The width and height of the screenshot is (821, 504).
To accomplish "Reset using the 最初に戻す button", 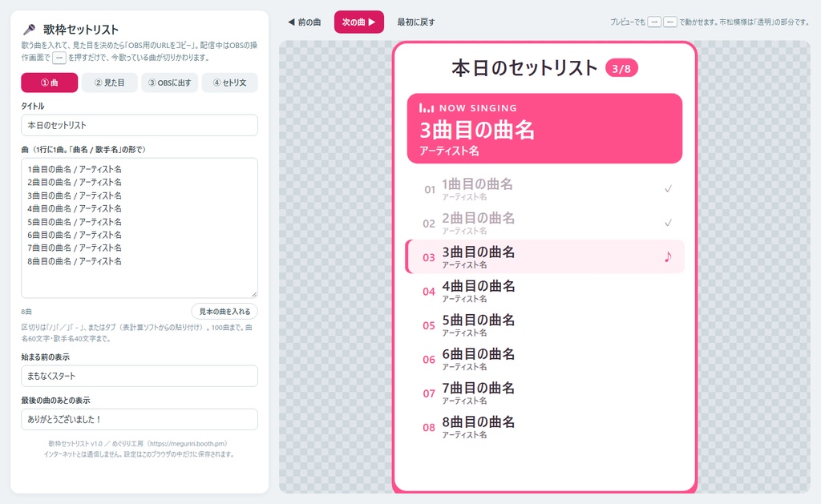I will (416, 22).
